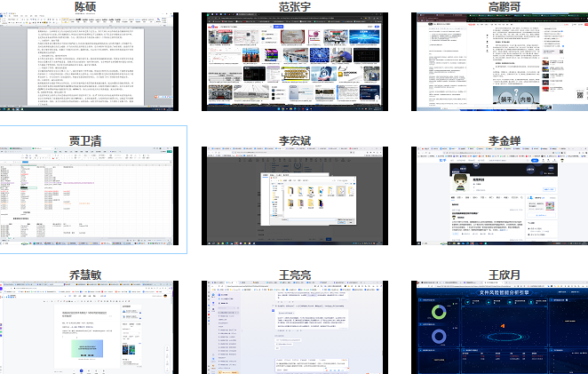Open 王欣月's screen thumbnail with dark dashboard
588x374 pixels.
pyautogui.click(x=499, y=328)
